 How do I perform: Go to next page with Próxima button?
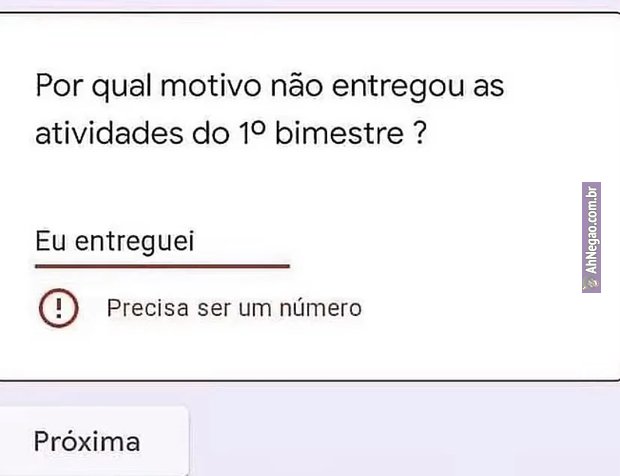click(x=87, y=441)
